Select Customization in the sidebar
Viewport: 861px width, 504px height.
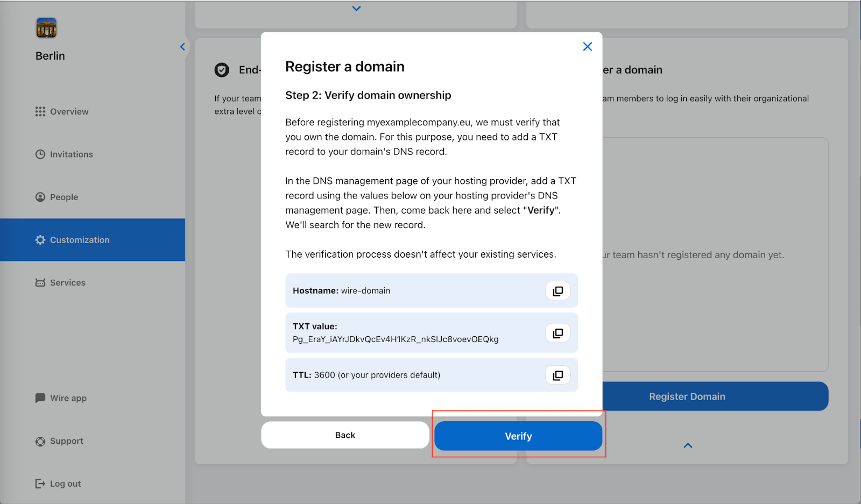point(93,240)
